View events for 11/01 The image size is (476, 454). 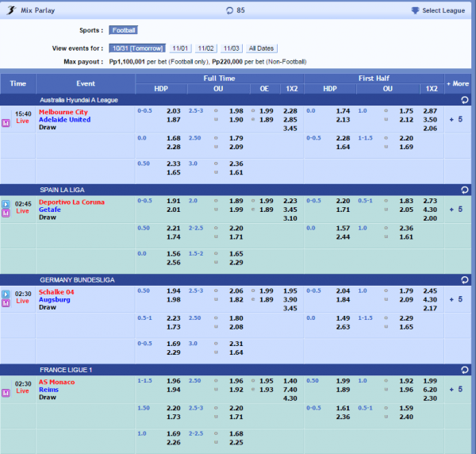[180, 48]
